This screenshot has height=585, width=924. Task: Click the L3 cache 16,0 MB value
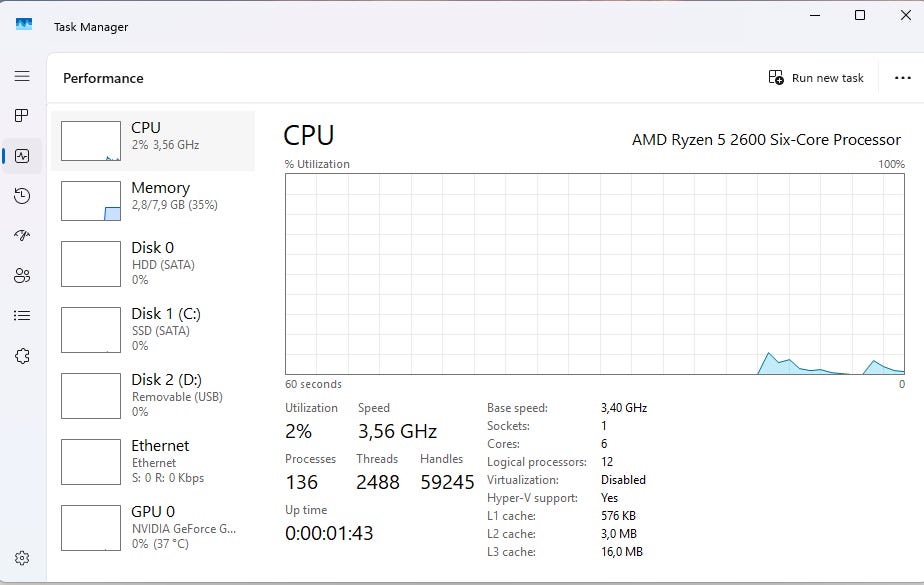click(622, 552)
